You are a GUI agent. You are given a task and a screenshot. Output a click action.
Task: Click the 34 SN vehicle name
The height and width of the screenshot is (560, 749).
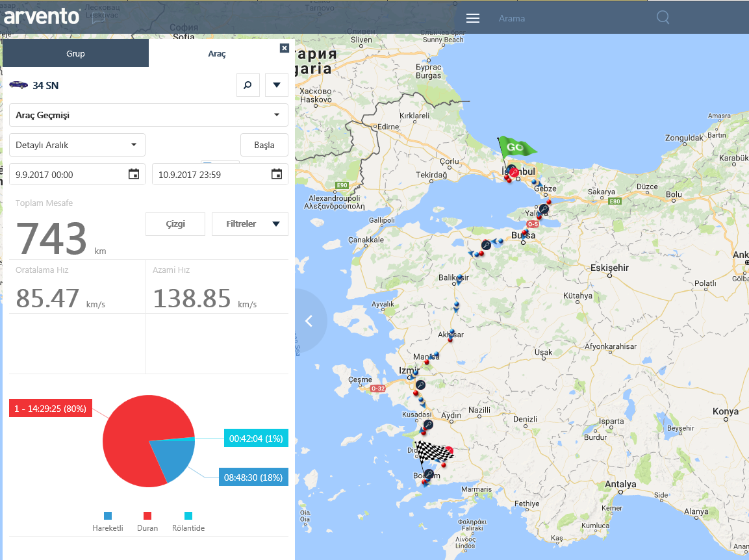[x=45, y=86]
